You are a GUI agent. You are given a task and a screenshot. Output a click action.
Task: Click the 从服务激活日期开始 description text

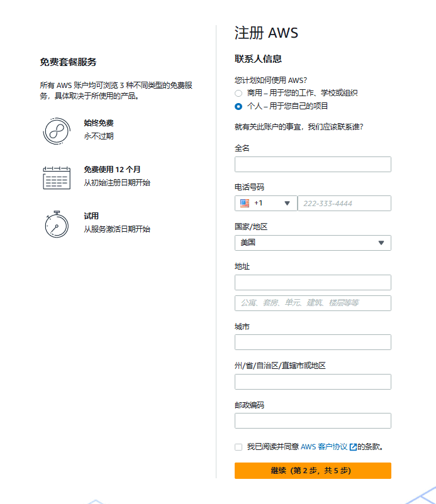[117, 229]
